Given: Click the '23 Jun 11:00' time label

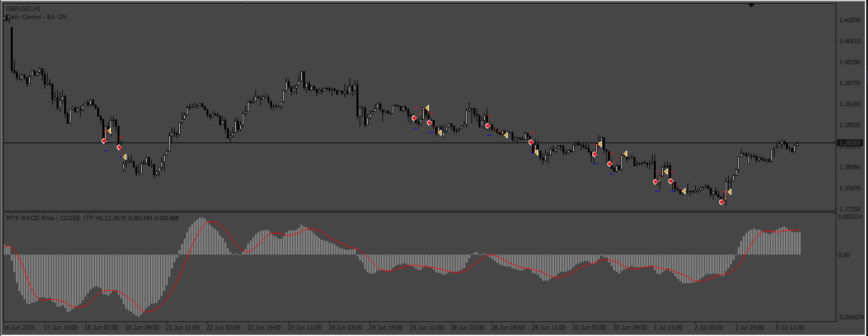Looking at the screenshot, I should click(305, 328).
